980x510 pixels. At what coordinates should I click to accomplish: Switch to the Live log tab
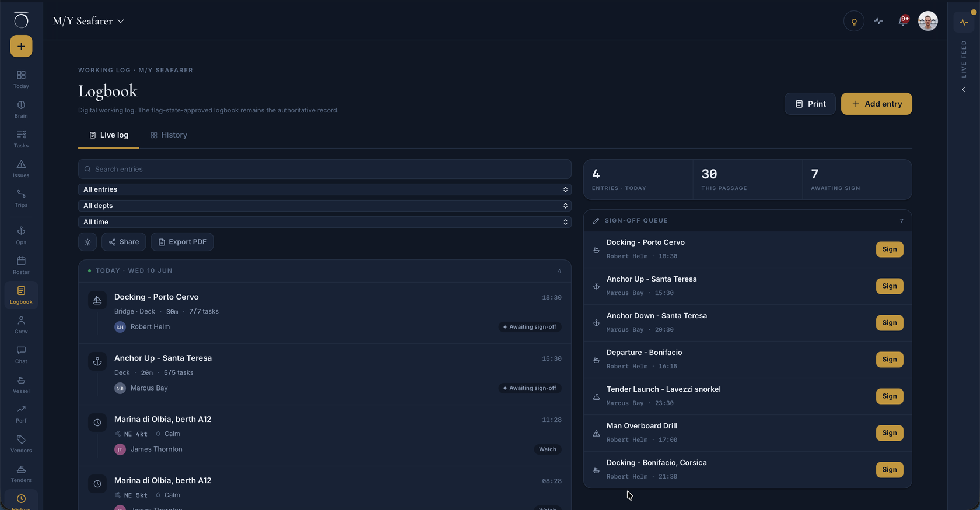click(x=108, y=135)
